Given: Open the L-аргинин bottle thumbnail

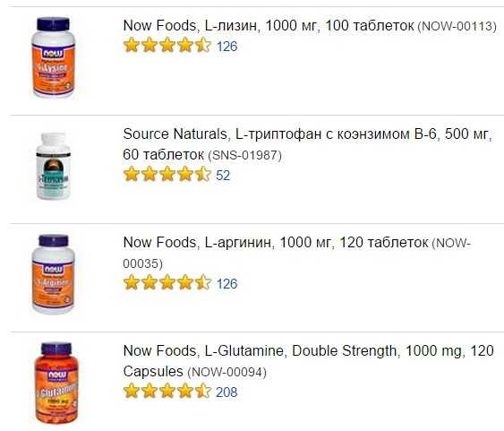Looking at the screenshot, I should coord(54,274).
